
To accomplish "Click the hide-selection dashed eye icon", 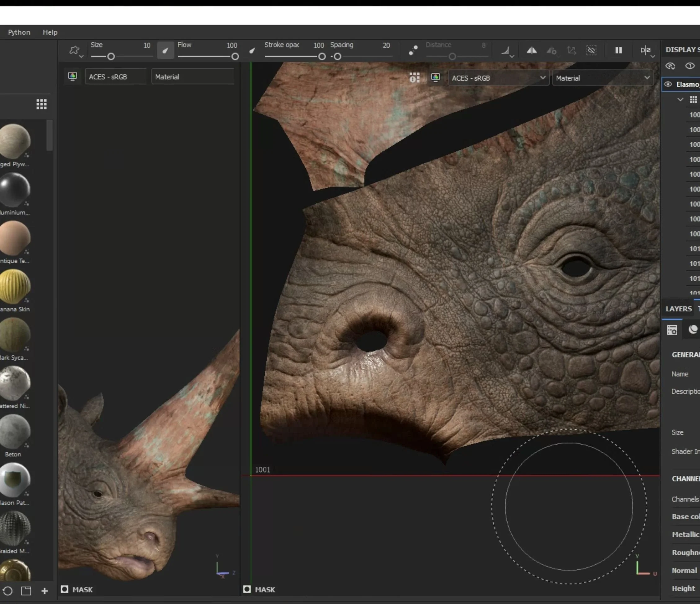I will (591, 51).
